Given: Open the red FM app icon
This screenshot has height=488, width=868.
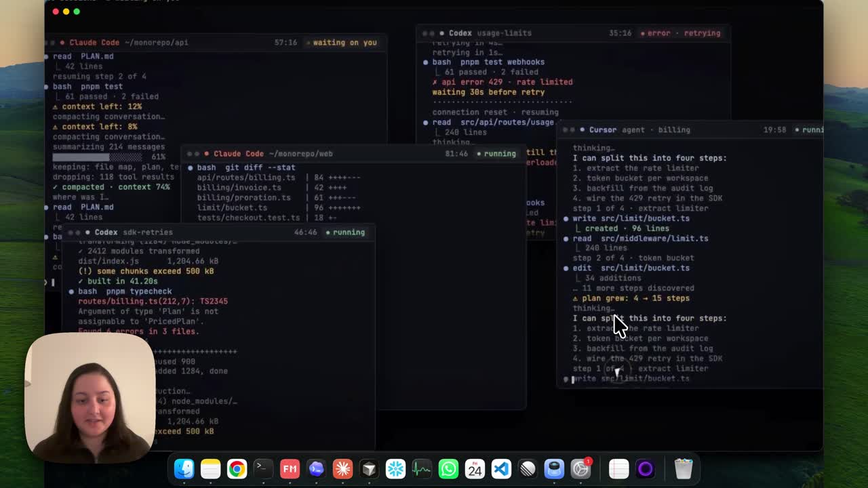Looking at the screenshot, I should (x=290, y=468).
